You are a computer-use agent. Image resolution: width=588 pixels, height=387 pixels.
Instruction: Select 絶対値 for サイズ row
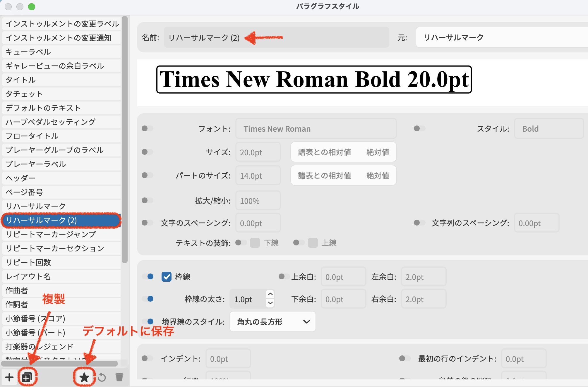click(x=378, y=152)
